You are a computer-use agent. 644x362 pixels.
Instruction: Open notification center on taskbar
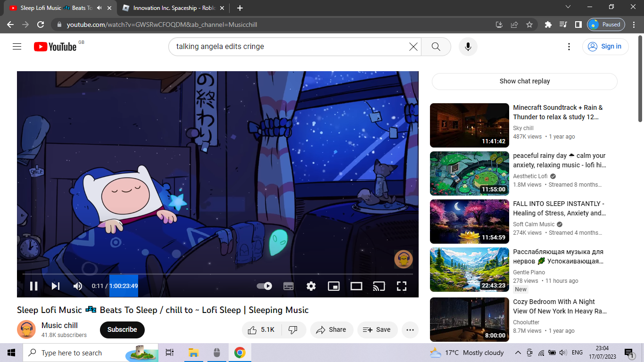click(x=629, y=353)
